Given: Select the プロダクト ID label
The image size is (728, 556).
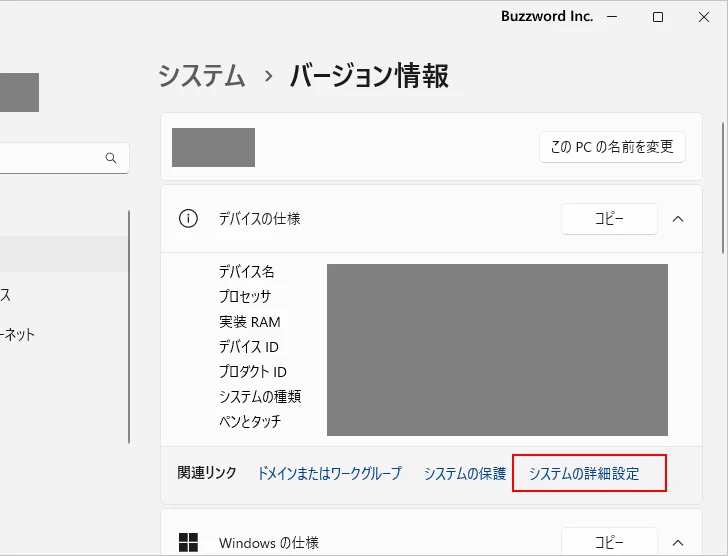Looking at the screenshot, I should (x=253, y=372).
